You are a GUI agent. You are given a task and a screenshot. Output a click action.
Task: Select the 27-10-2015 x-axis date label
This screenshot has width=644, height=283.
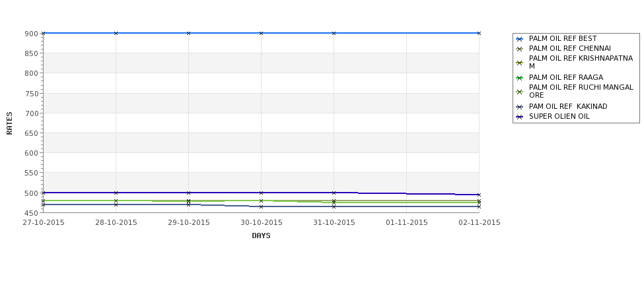(44, 223)
